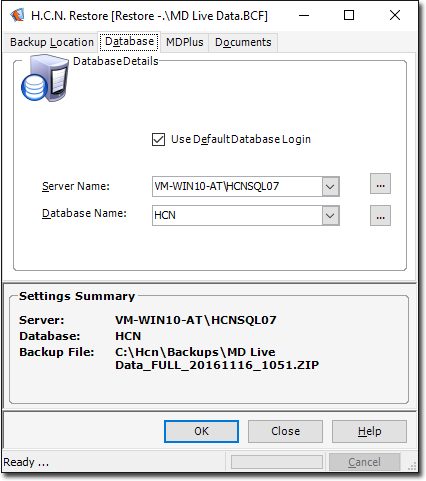Click inside the Database Name field showing HCN
The width and height of the screenshot is (426, 481).
[237, 216]
